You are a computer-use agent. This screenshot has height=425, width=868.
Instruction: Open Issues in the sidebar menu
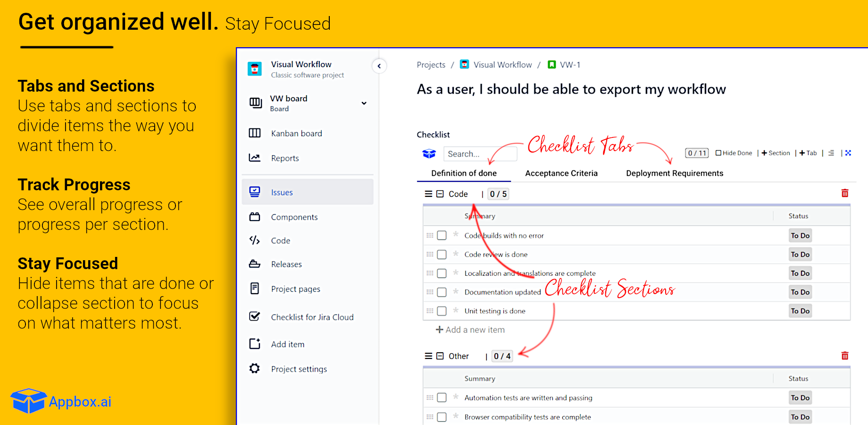(x=308, y=192)
